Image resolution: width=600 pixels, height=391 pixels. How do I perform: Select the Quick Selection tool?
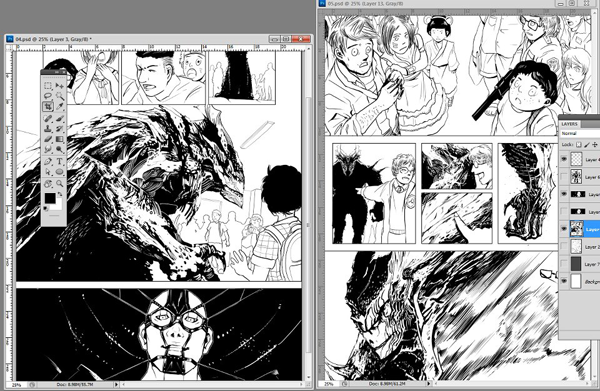[59, 96]
